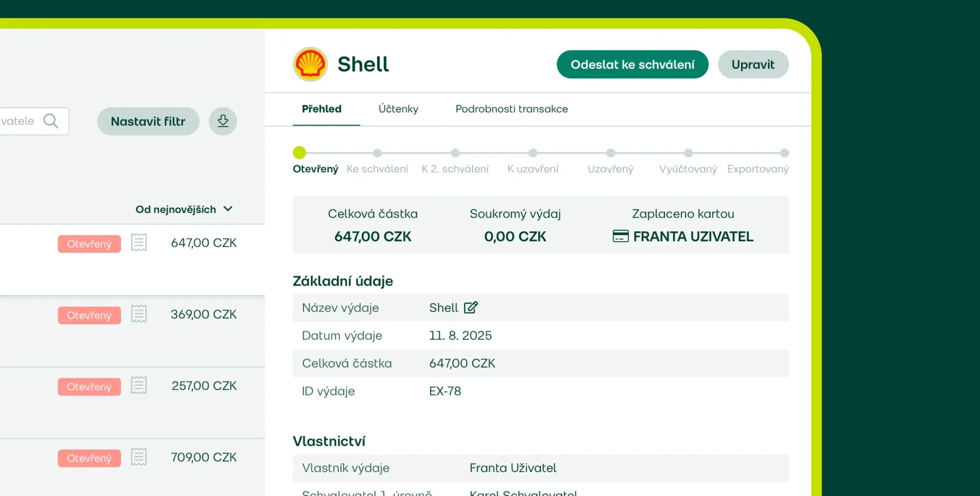Open the receipt icon for the 257,00 CZK expense
The width and height of the screenshot is (980, 496).
pos(139,385)
